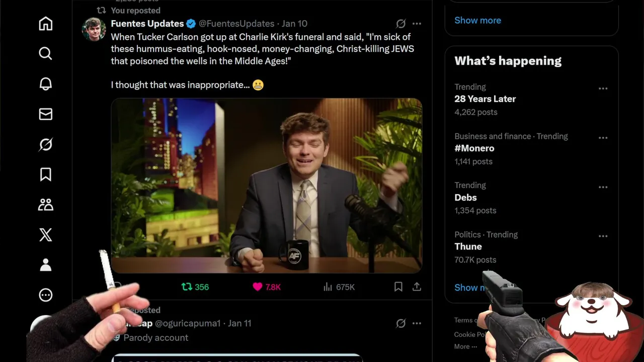Open more options on Fuentes Updates post
Viewport: 644px width, 362px height.
[417, 24]
